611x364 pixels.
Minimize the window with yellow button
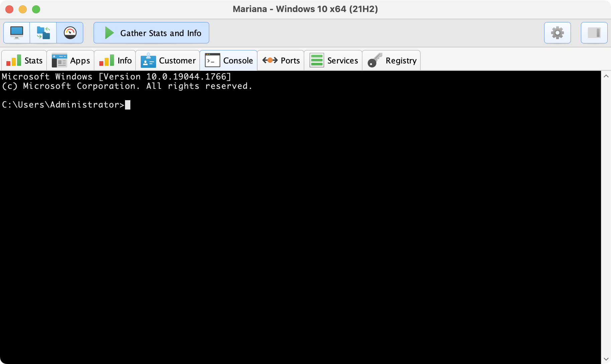23,9
